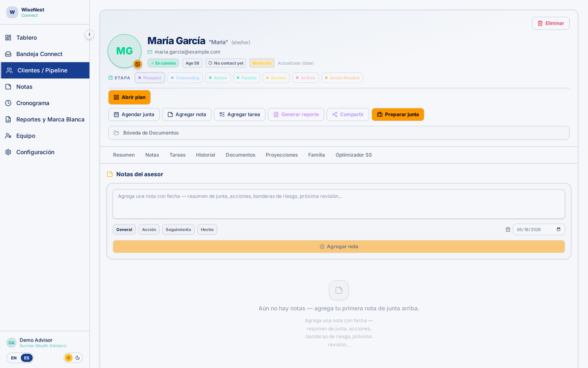Set stage to Active
Screen dimensions: 588x368
point(218,78)
